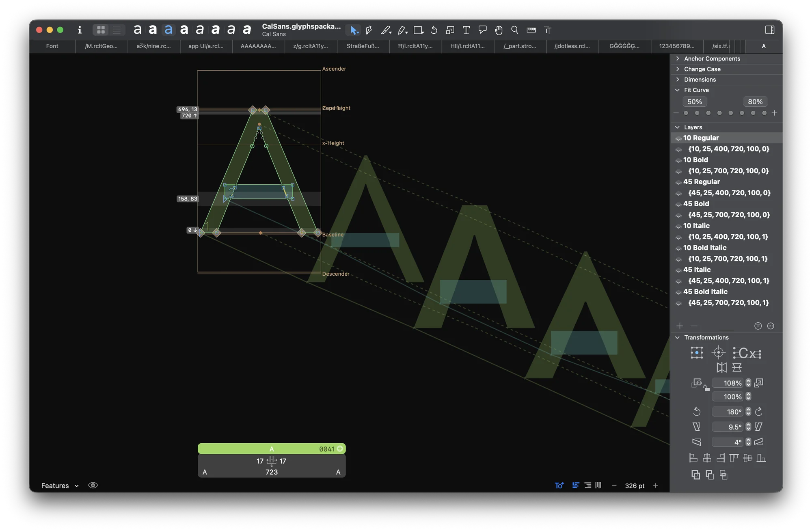812x531 pixels.
Task: Click the Fit Curve 50% field
Action: pos(695,101)
